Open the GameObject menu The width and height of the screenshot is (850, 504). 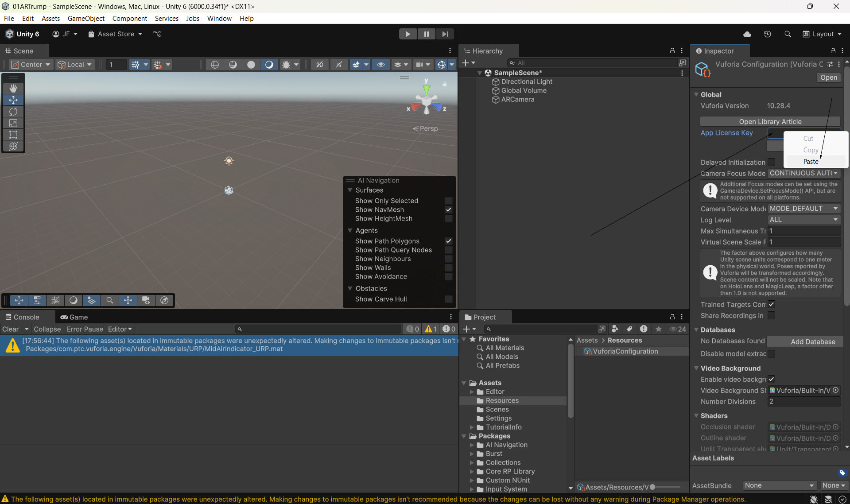pos(86,18)
